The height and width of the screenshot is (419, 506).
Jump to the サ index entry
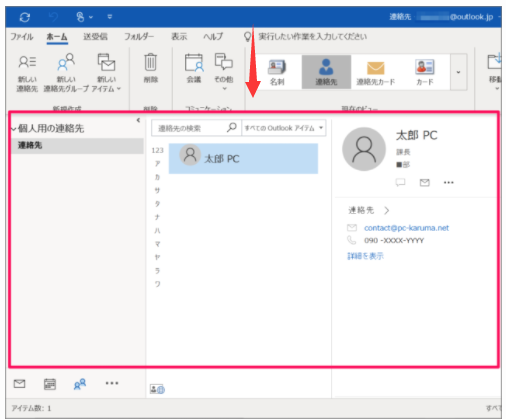[x=157, y=190]
